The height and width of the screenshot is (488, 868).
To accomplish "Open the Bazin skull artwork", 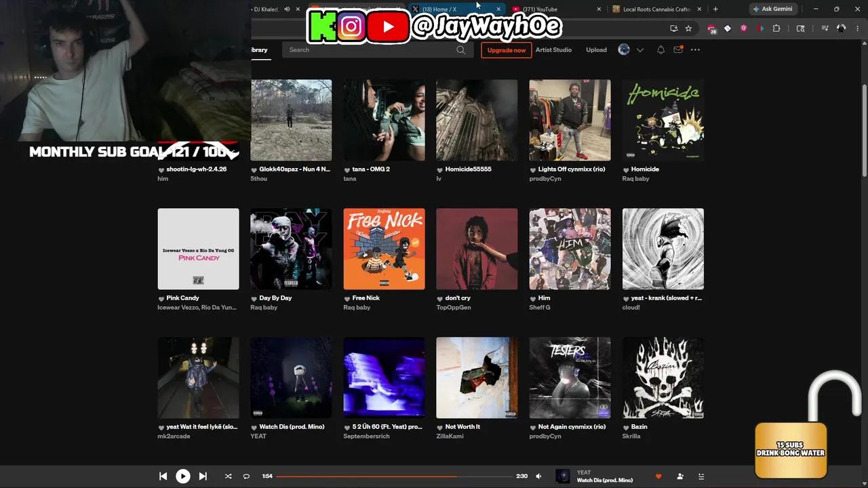I will (663, 378).
